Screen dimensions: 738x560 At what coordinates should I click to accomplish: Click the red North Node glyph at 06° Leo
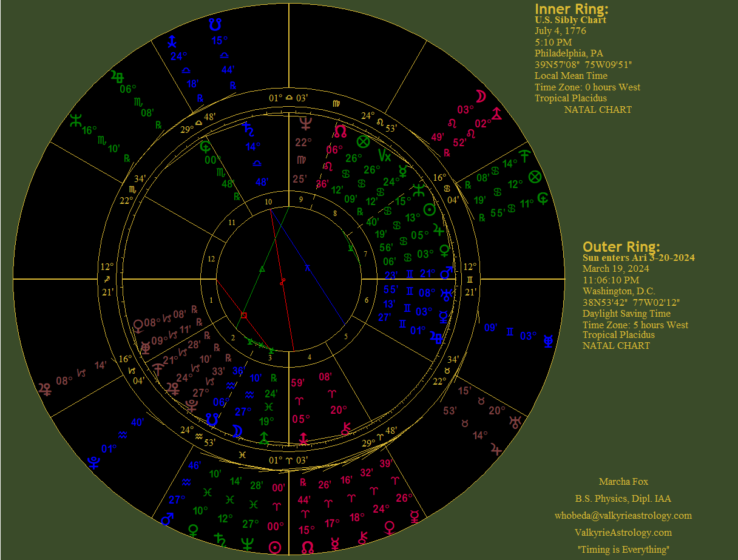(x=341, y=131)
